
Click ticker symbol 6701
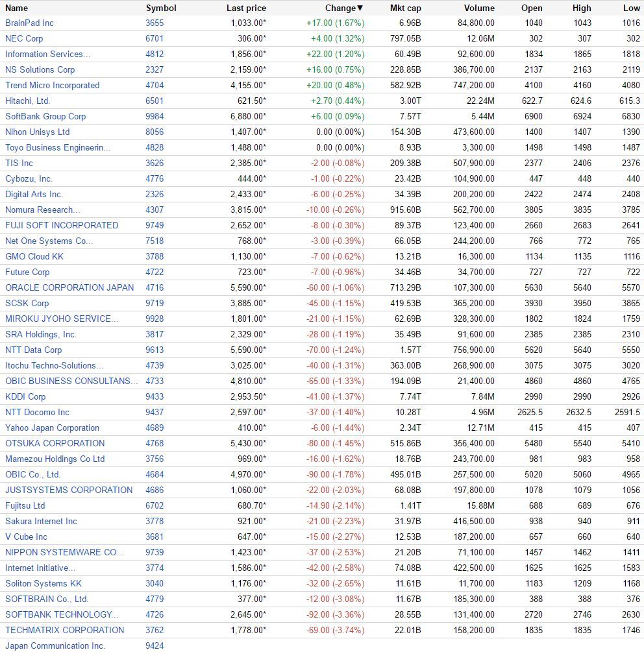pos(155,38)
